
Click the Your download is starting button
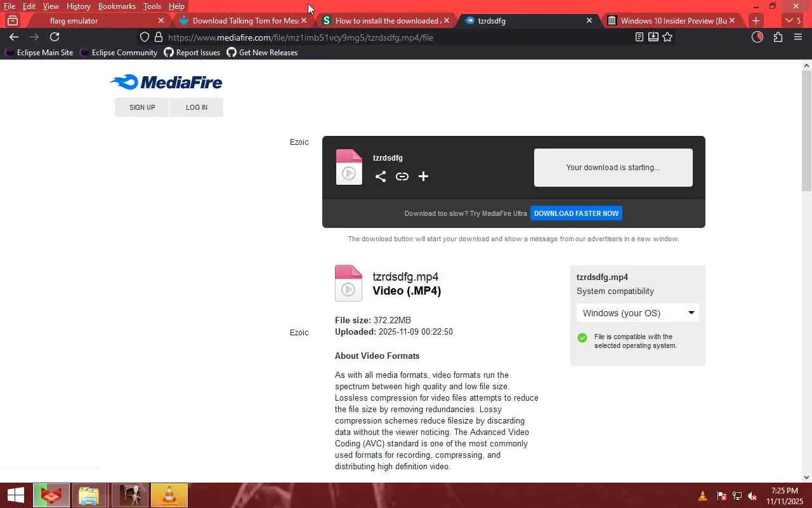tap(613, 168)
